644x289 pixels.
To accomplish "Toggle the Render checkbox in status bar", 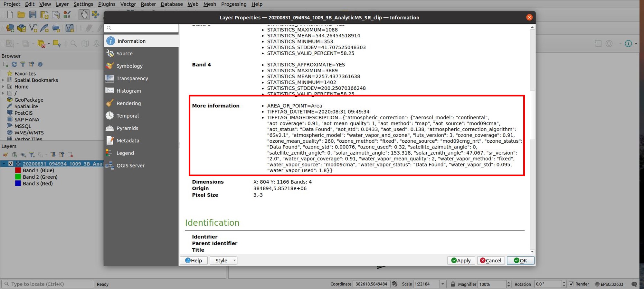I will pyautogui.click(x=571, y=284).
